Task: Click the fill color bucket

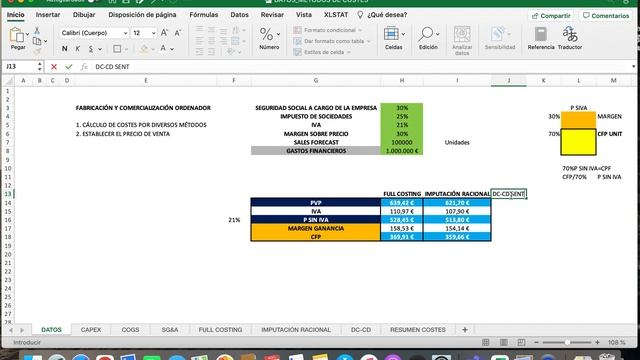Action: pos(144,49)
